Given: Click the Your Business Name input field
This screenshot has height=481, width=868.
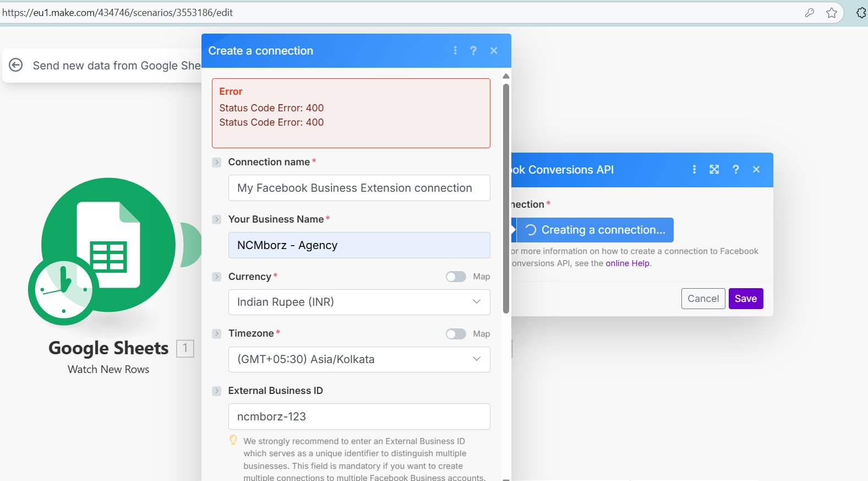Looking at the screenshot, I should coord(359,245).
